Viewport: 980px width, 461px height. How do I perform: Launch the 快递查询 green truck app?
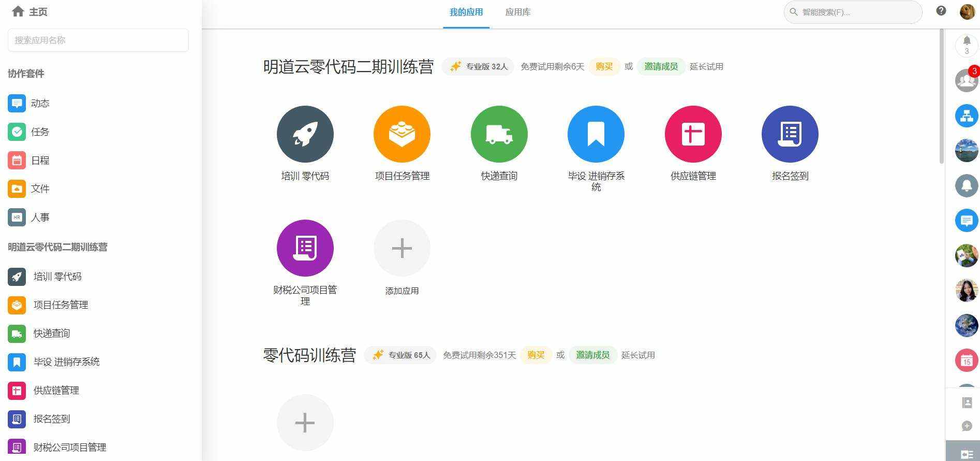point(499,134)
